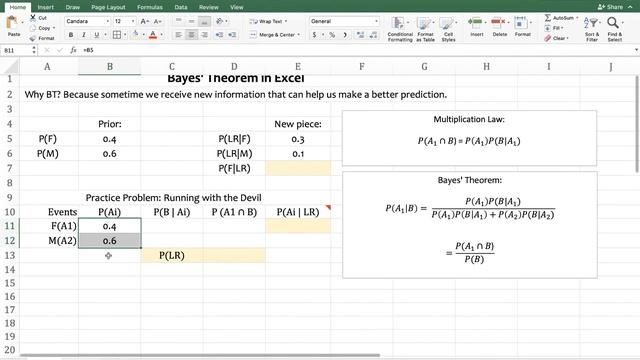This screenshot has height=360, width=640.
Task: Click the currency dollar format icon
Action: point(314,35)
